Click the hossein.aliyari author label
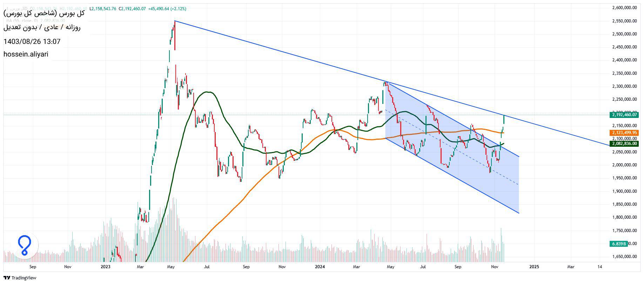644x284 pixels. click(x=26, y=54)
